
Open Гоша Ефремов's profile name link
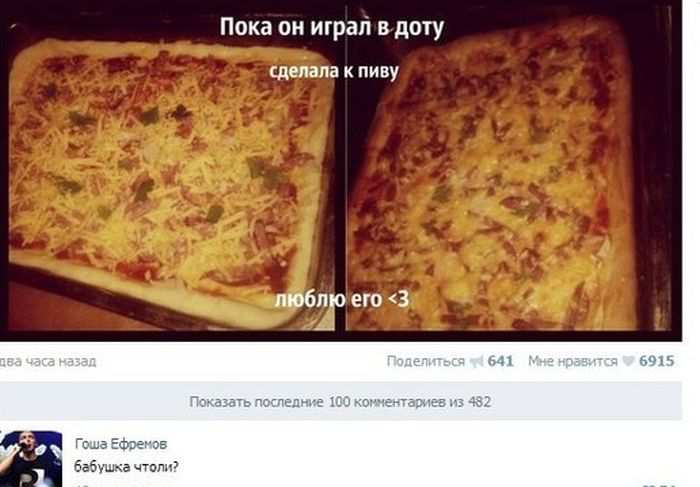[121, 444]
